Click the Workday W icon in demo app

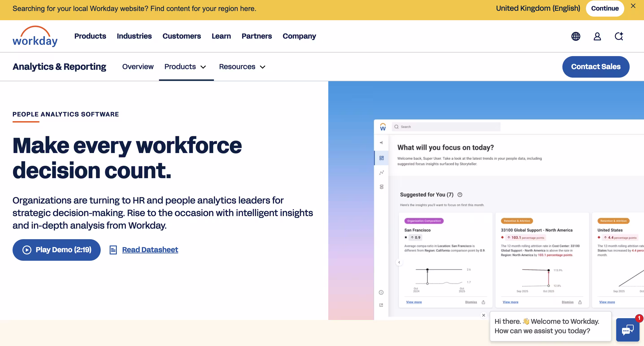383,127
